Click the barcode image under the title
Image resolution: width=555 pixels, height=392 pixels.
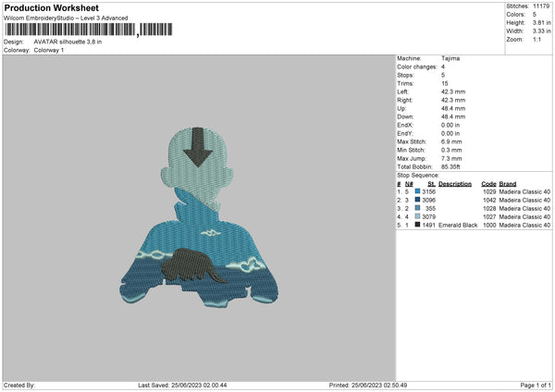tap(89, 30)
